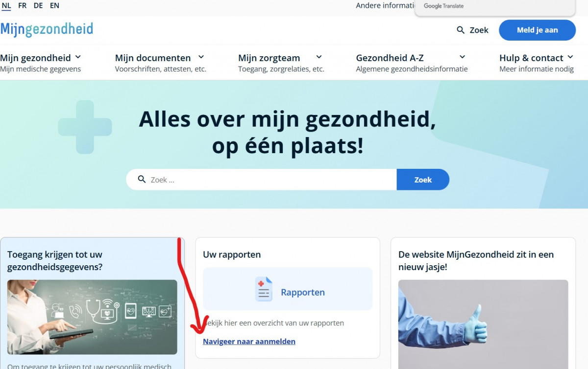Image resolution: width=588 pixels, height=369 pixels.
Task: Click subtitle 'Toegang, zorgrelaties, etc.'
Action: 281,69
